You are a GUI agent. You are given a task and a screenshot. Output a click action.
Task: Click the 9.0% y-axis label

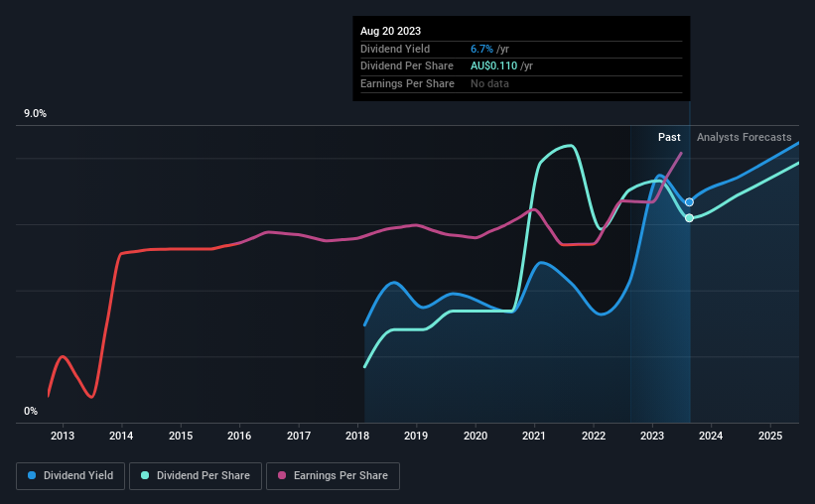coord(35,114)
